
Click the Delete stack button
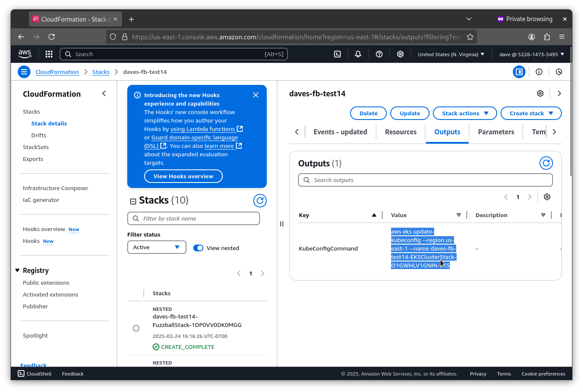coord(369,113)
